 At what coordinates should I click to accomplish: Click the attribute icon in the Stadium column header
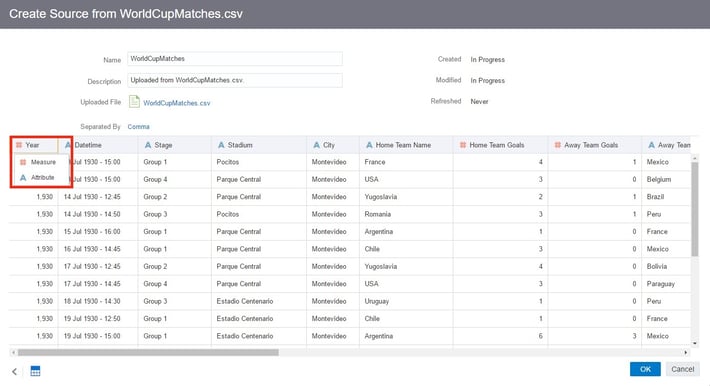(x=221, y=145)
